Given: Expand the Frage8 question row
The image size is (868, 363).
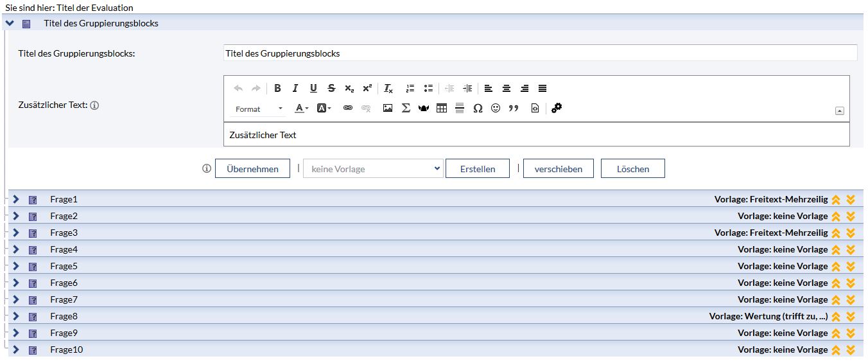Looking at the screenshot, I should tap(16, 316).
